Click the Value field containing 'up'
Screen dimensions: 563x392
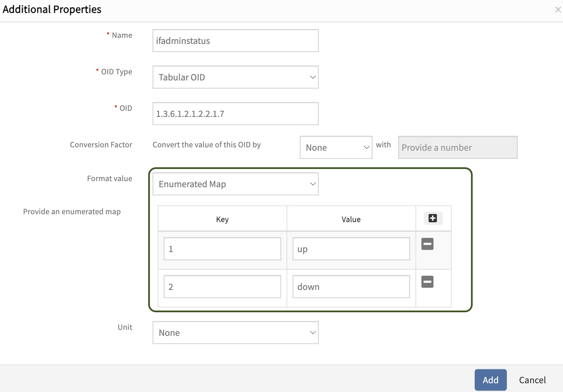[x=351, y=249]
